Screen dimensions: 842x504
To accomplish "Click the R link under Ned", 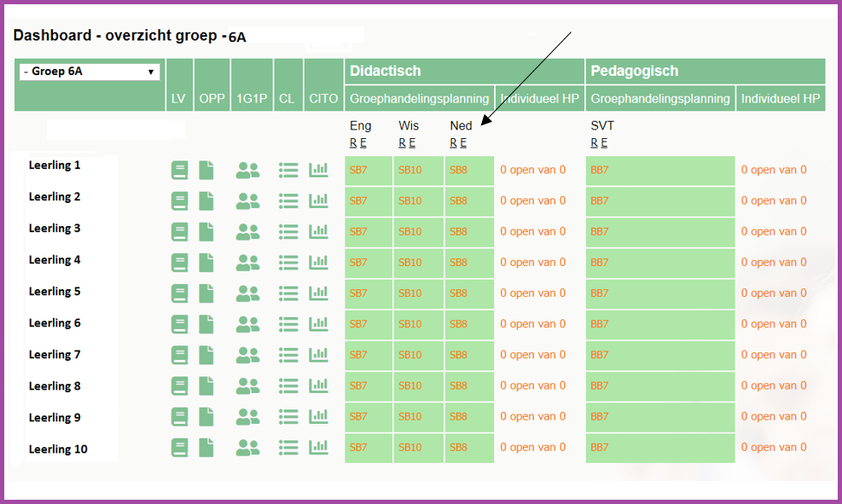I will click(x=453, y=143).
